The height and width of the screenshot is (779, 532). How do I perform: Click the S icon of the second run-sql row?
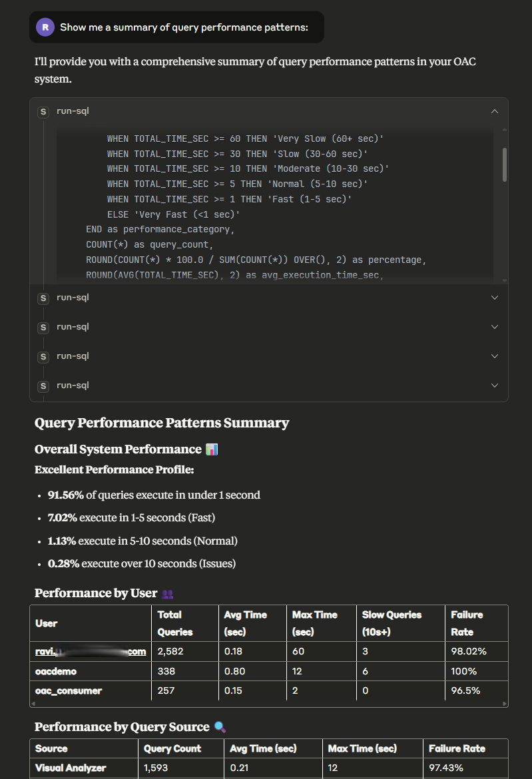tap(44, 298)
